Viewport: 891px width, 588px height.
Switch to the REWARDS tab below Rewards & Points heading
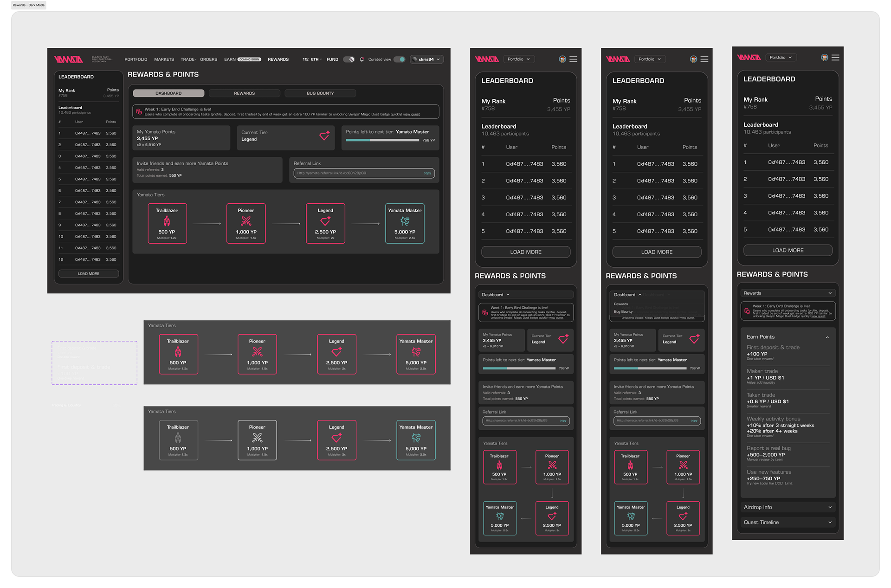(245, 93)
